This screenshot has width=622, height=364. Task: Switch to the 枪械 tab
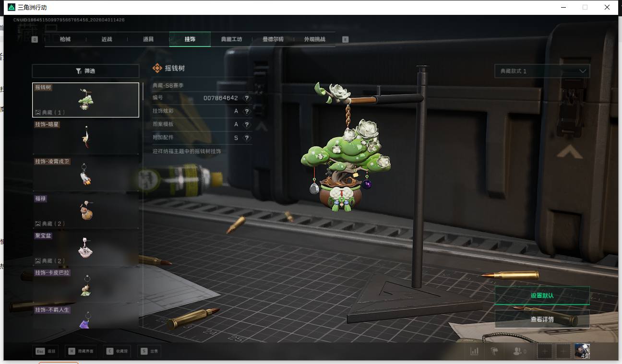coord(65,39)
